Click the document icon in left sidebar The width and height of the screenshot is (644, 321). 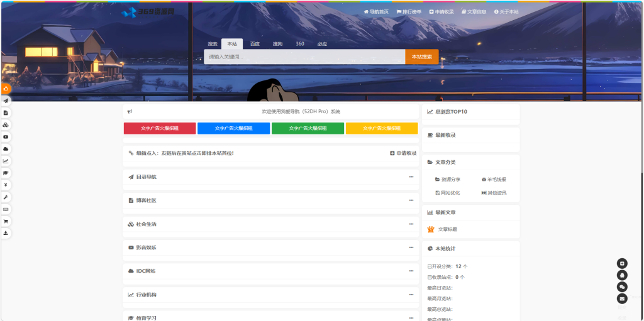click(6, 112)
